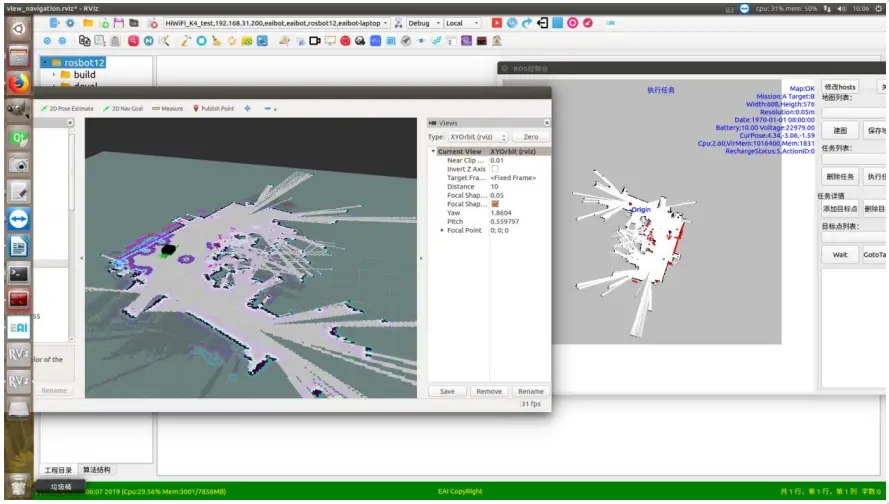Expand the build folder in project tree

click(54, 74)
